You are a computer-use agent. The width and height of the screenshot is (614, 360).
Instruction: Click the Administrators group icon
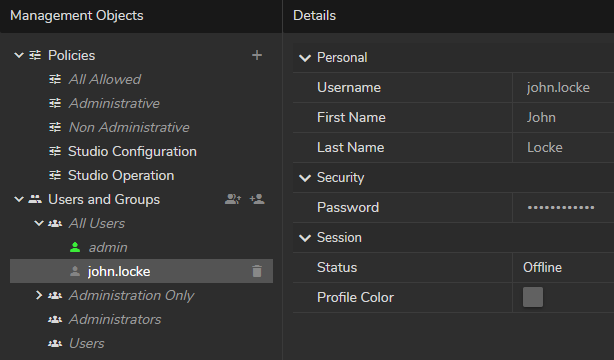point(55,320)
